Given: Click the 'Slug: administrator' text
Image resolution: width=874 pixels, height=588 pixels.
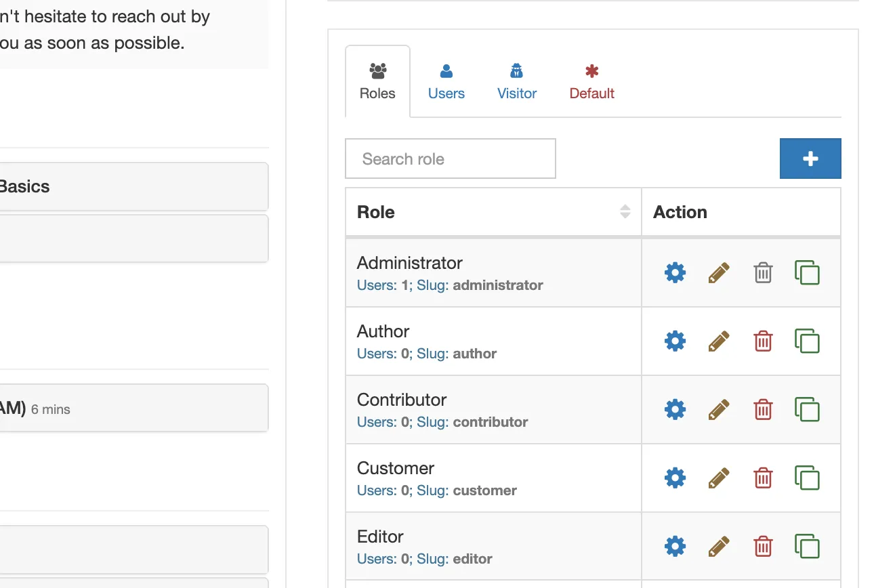Looking at the screenshot, I should pyautogui.click(x=480, y=285).
